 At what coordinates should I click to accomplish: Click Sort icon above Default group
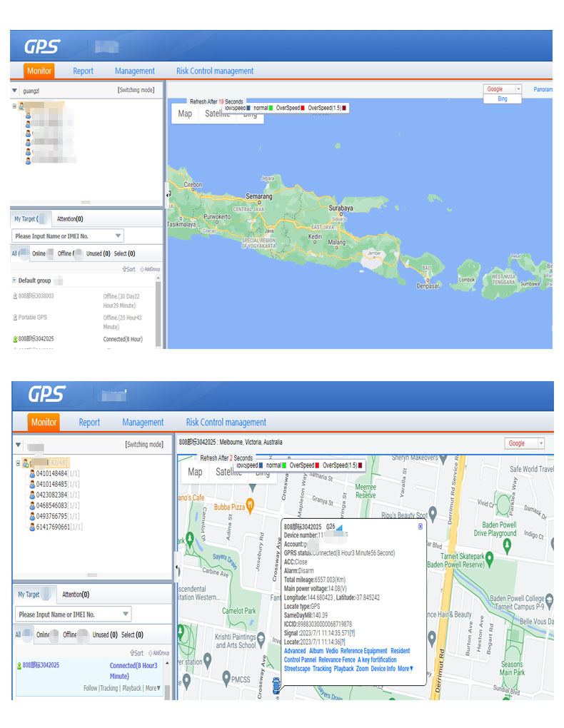(x=124, y=269)
